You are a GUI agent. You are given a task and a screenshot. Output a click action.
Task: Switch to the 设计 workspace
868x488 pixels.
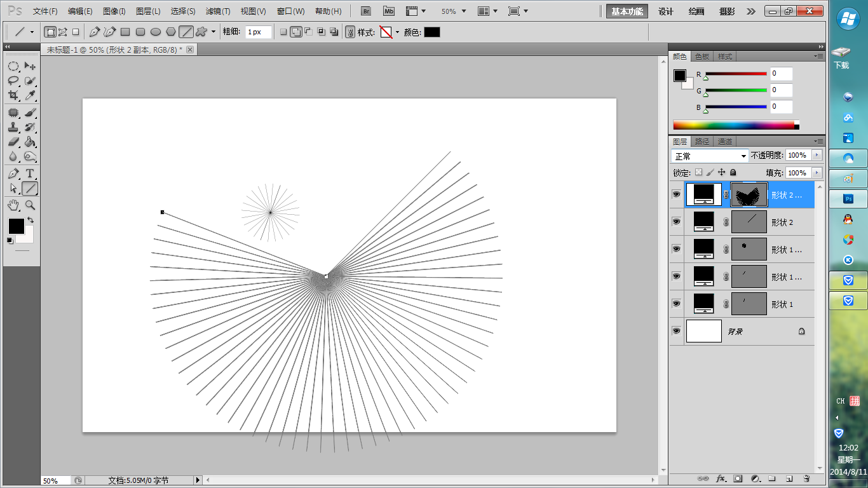click(665, 11)
